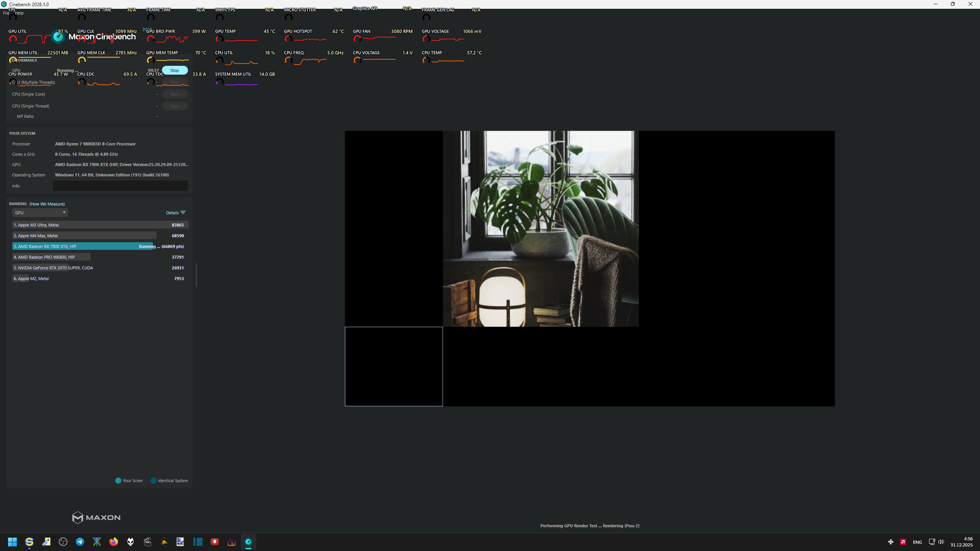
Task: Open the foobar2000 alien icon
Action: tap(131, 542)
